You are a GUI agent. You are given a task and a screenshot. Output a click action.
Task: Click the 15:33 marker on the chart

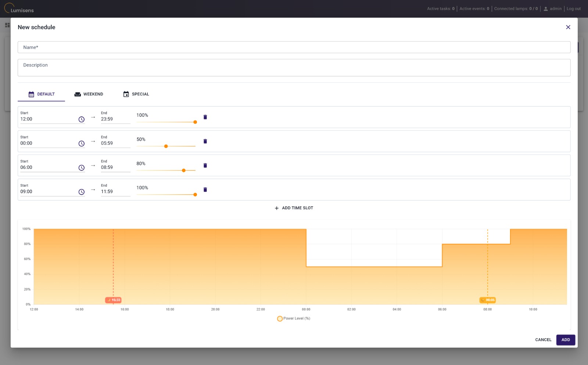[x=113, y=300]
